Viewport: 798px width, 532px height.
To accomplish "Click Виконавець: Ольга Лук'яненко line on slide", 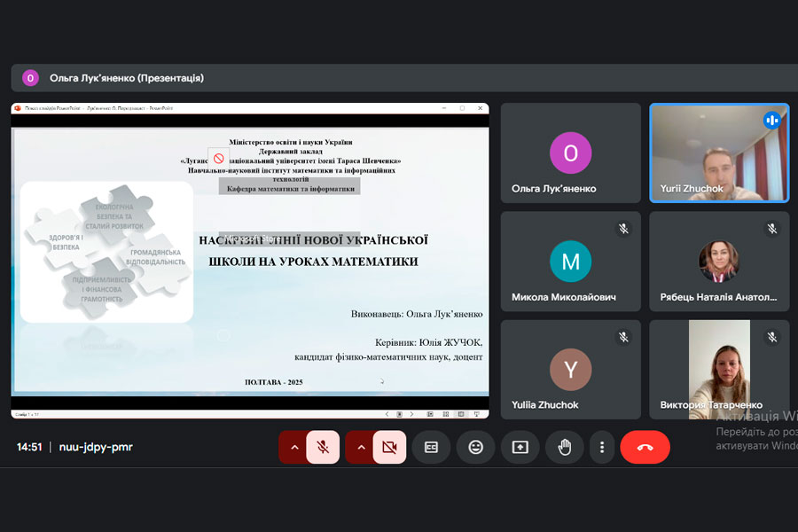I will 417,314.
